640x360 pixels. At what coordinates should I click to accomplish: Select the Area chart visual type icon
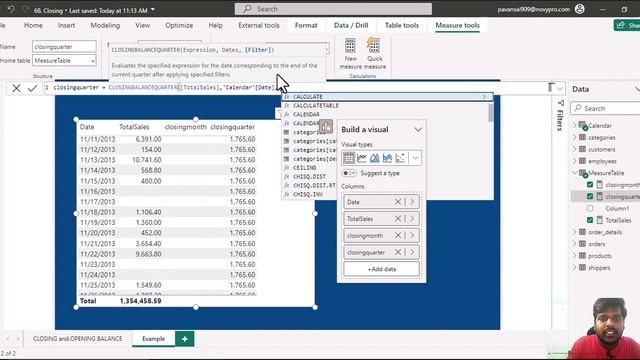tap(374, 158)
